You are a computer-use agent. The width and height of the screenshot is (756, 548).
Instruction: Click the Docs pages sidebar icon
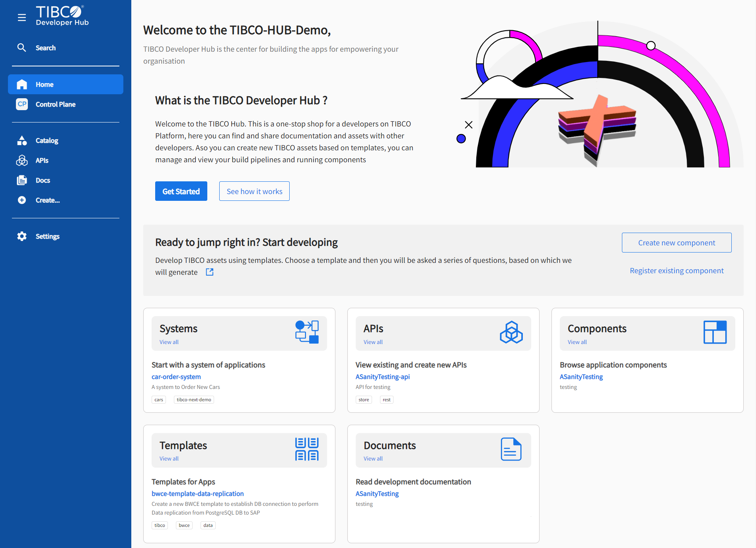[x=22, y=180]
